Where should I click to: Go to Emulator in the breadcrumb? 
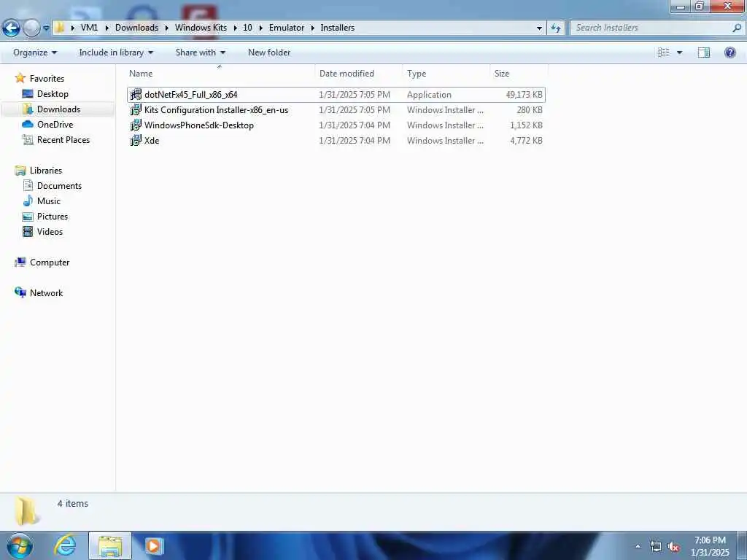286,28
